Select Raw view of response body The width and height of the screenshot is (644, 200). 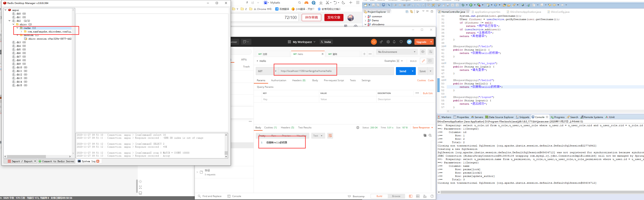274,136
